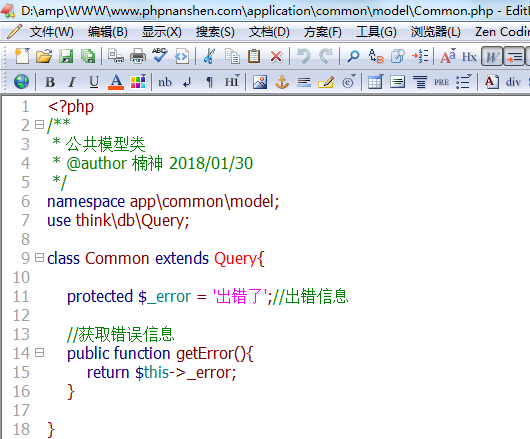Collapse the getError function on line 14

pos(40,353)
